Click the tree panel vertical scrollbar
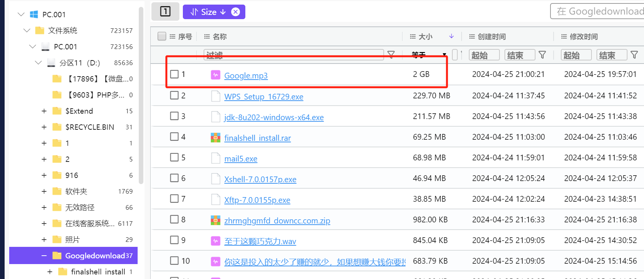The height and width of the screenshot is (279, 644). coord(141,96)
